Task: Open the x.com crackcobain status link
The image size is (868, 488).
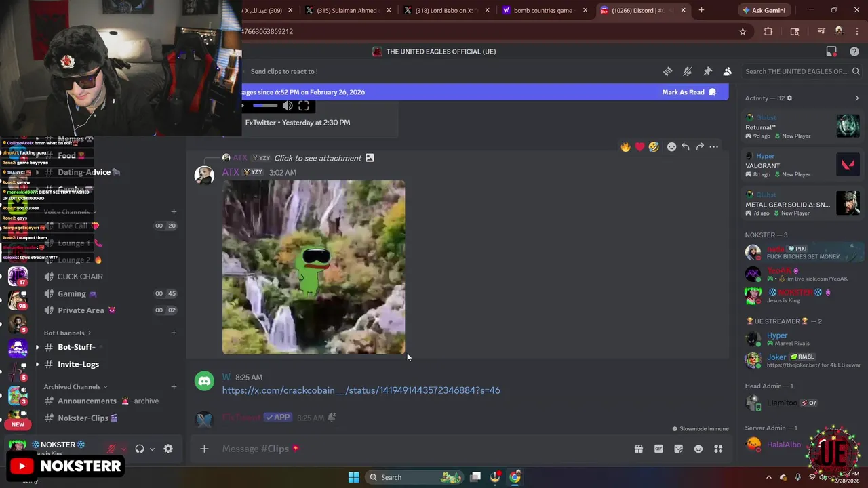Action: [x=361, y=390]
